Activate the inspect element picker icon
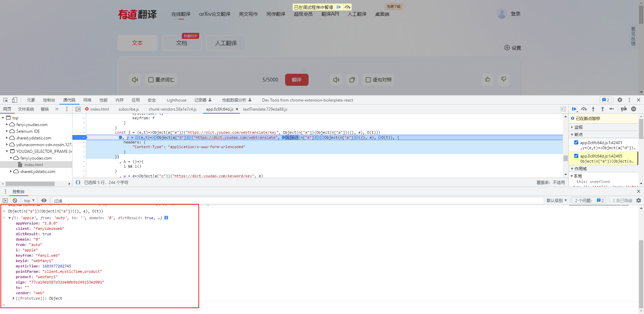Screen dimensions: 644x314 tap(6, 100)
